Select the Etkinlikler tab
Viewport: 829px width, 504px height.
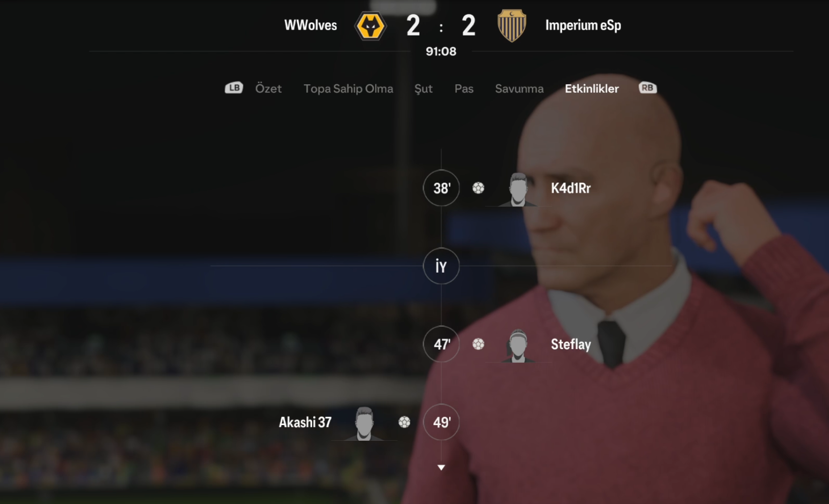point(592,89)
